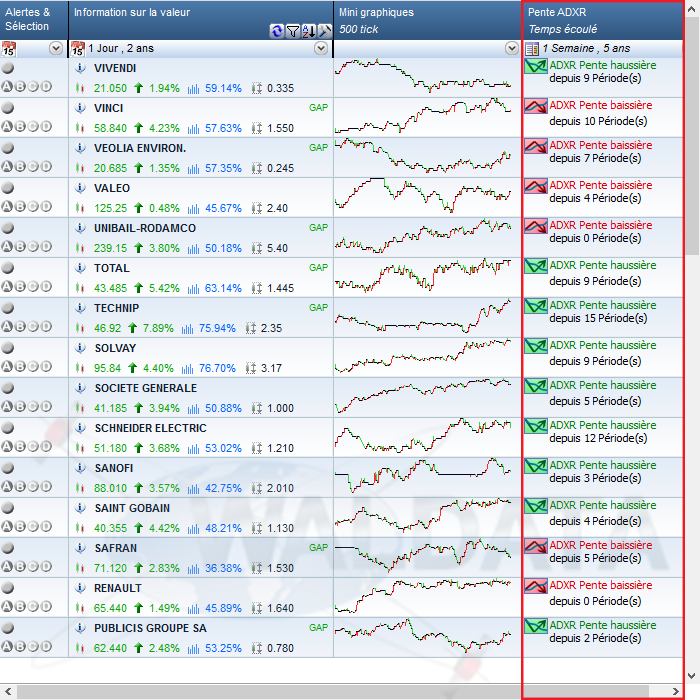Screen dimensions: 700x700
Task: Click vertical scrollbar up arrow
Action: click(x=692, y=9)
